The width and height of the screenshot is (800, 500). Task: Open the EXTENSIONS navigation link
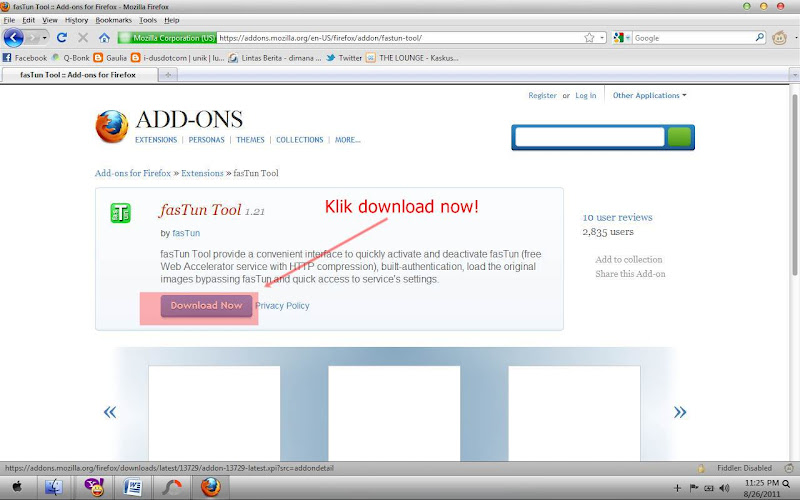(x=156, y=140)
